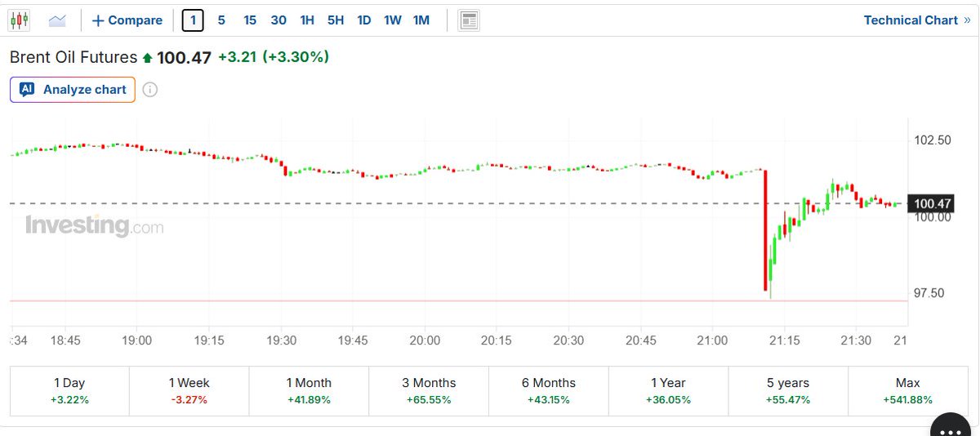Click the 20:30 time axis label
This screenshot has width=980, height=436.
tap(568, 340)
